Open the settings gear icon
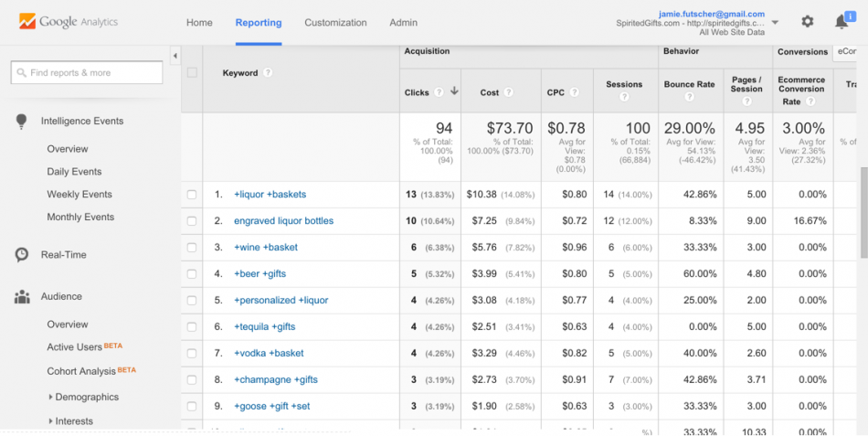The width and height of the screenshot is (868, 436). point(807,22)
